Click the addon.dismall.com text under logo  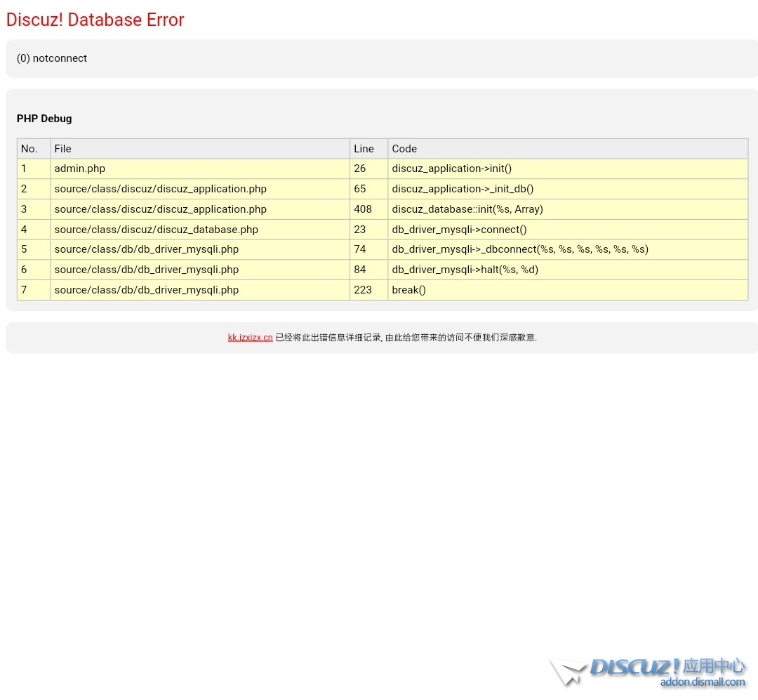tap(702, 682)
